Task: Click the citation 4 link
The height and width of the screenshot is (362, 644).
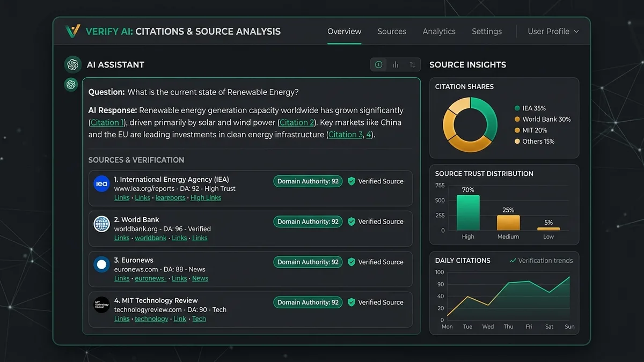Action: pyautogui.click(x=369, y=135)
